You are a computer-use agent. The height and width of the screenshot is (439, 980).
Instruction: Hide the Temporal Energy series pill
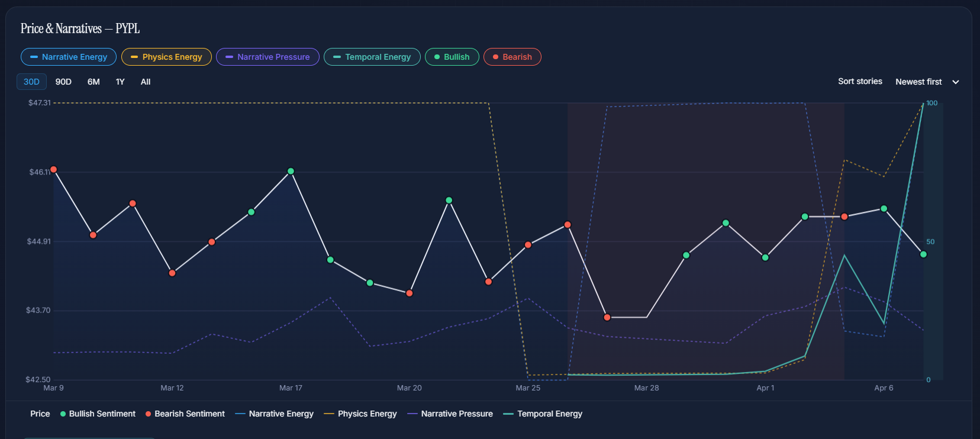pos(372,57)
